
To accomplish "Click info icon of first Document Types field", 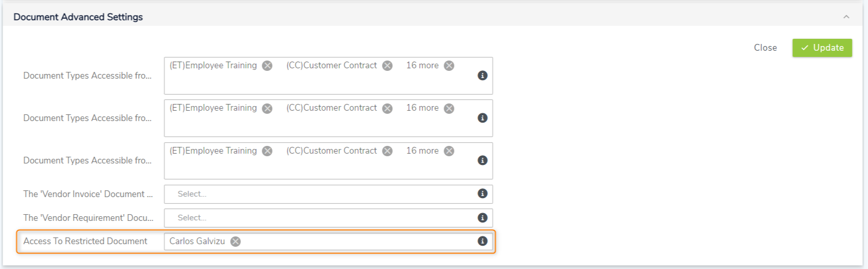I will tap(482, 76).
